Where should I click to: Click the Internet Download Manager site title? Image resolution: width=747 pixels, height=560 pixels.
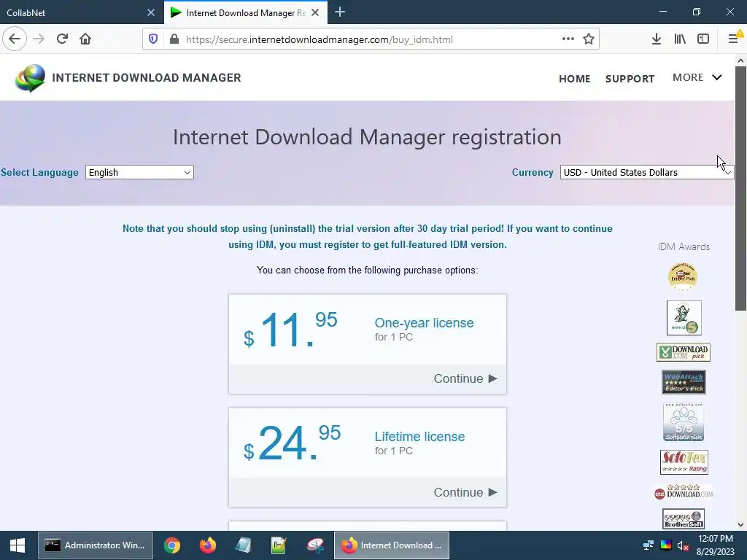[x=146, y=77]
